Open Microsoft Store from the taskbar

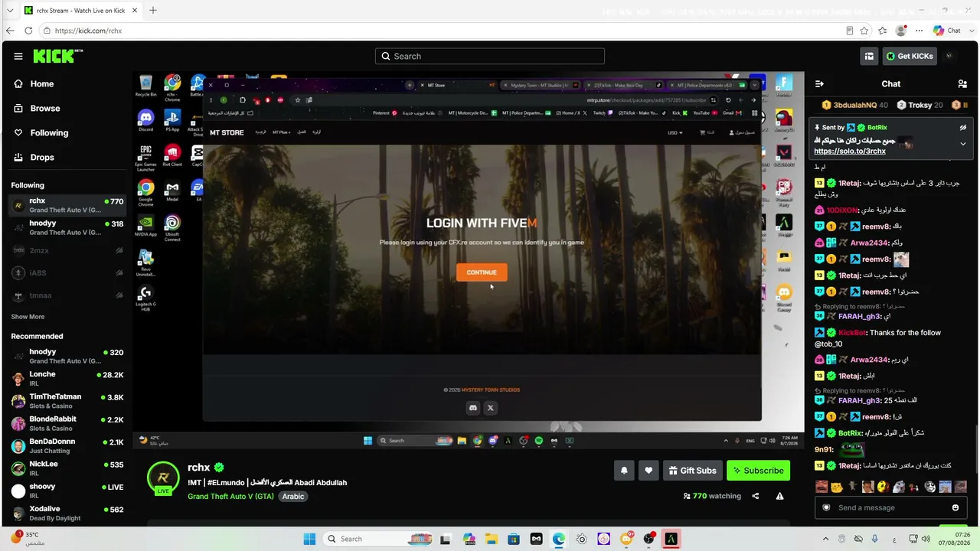pyautogui.click(x=513, y=539)
